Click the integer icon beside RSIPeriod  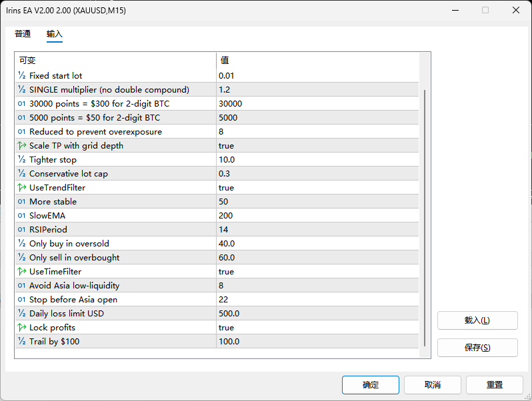tap(22, 230)
